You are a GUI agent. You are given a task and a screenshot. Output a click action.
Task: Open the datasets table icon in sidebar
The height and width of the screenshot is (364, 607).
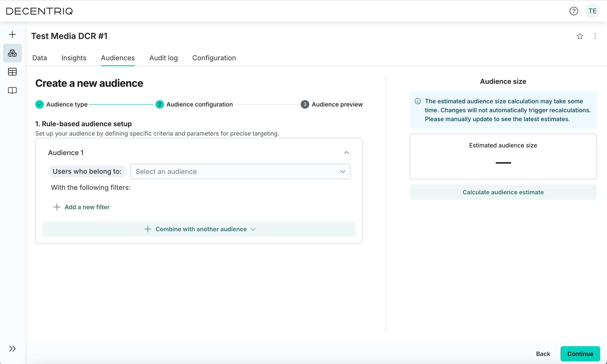click(12, 72)
